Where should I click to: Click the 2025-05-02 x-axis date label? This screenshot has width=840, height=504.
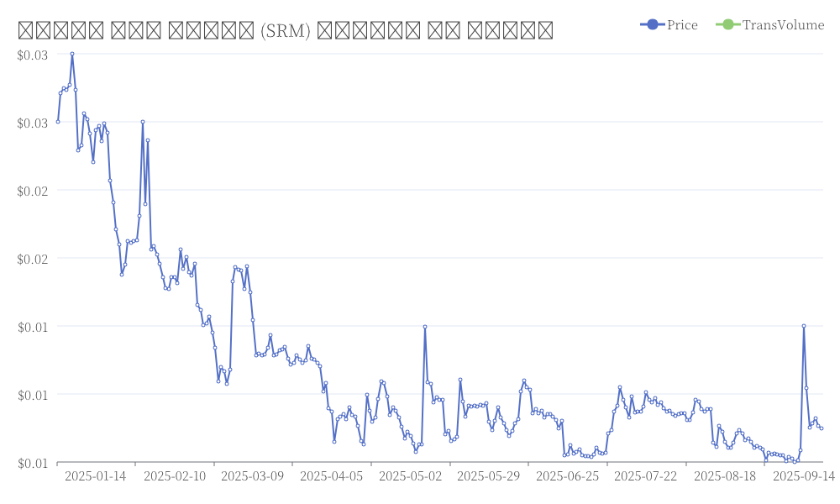pos(411,476)
